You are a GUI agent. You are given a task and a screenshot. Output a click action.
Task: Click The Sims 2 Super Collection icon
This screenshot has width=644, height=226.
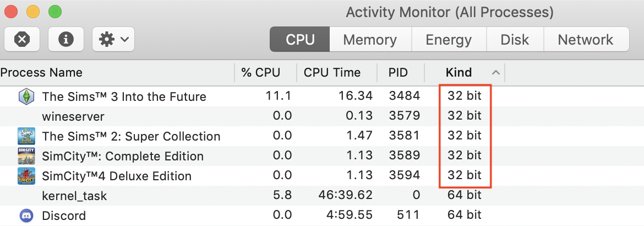tap(26, 136)
